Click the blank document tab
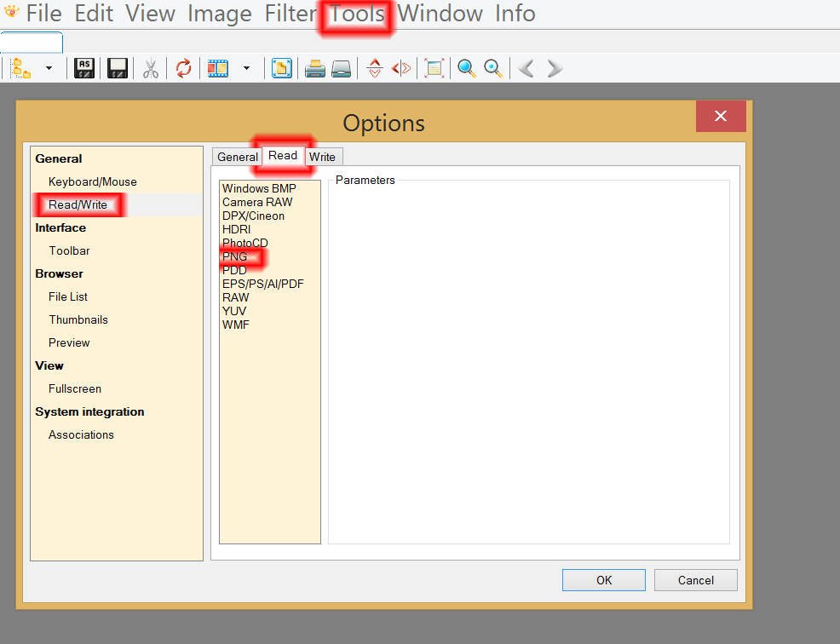 pos(32,43)
